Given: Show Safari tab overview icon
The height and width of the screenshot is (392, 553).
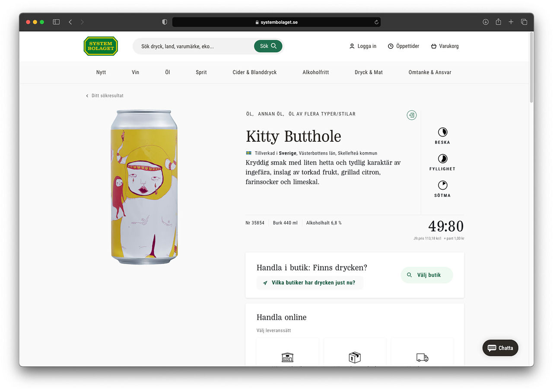Looking at the screenshot, I should click(524, 22).
